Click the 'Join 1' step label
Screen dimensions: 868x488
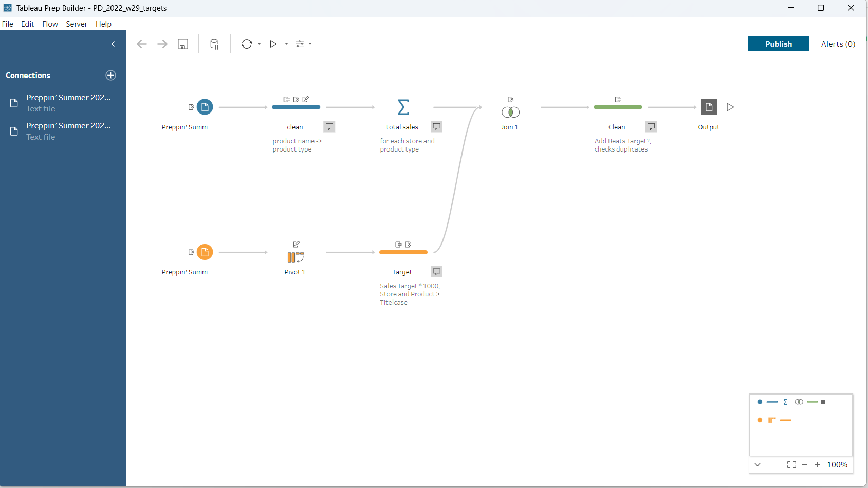(x=509, y=127)
